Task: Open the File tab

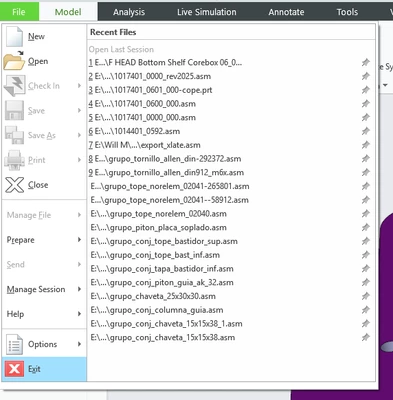Action: (19, 12)
